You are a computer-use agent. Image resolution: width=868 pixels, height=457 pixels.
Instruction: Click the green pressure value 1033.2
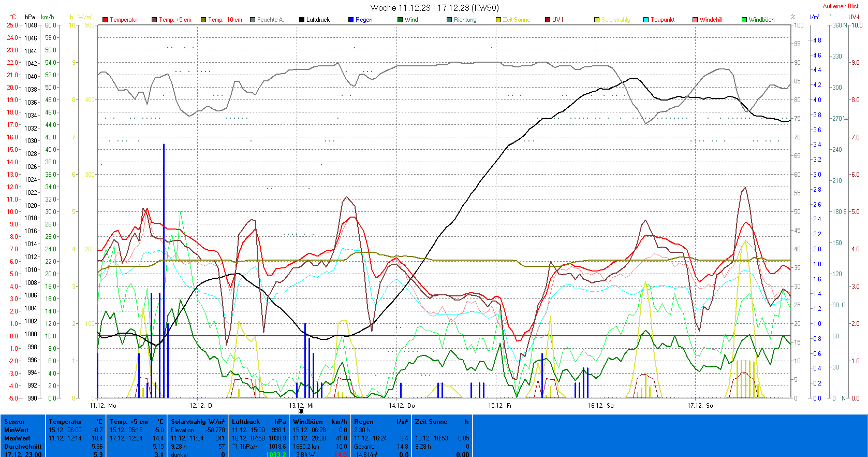click(x=275, y=454)
